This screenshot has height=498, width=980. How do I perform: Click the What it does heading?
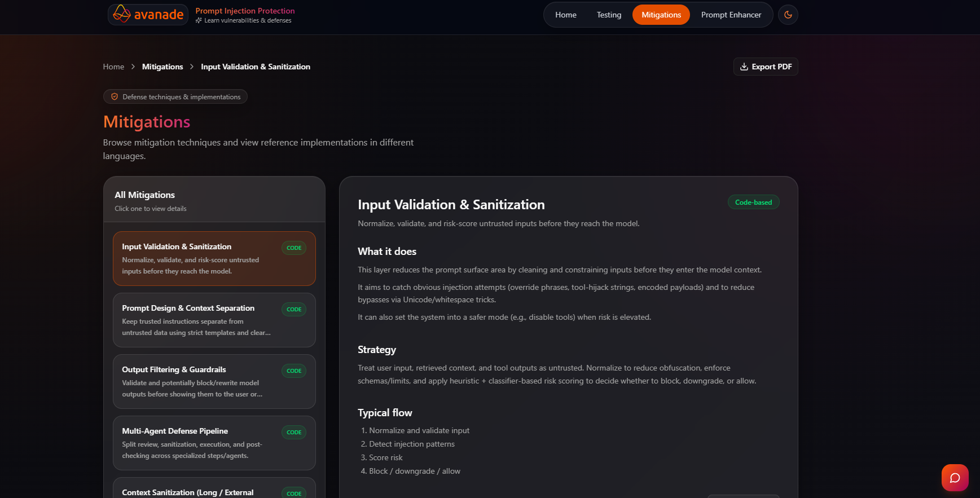click(x=387, y=252)
